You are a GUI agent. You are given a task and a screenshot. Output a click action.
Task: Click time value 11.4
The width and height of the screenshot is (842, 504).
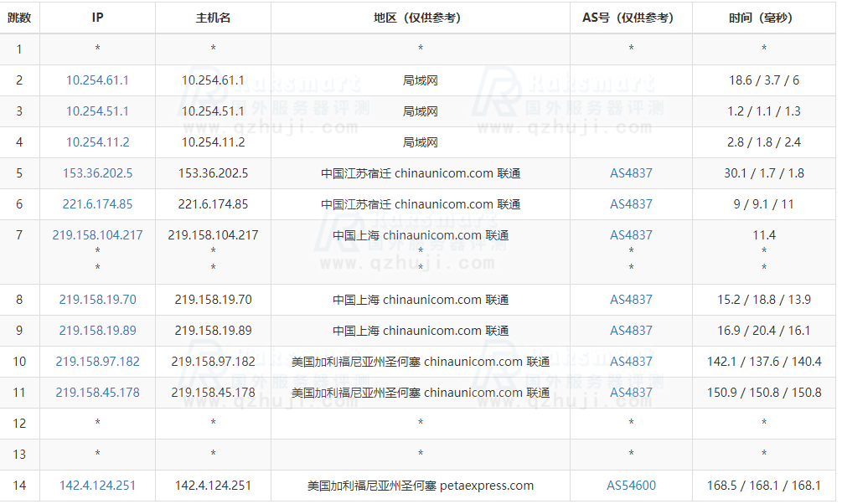coord(763,235)
